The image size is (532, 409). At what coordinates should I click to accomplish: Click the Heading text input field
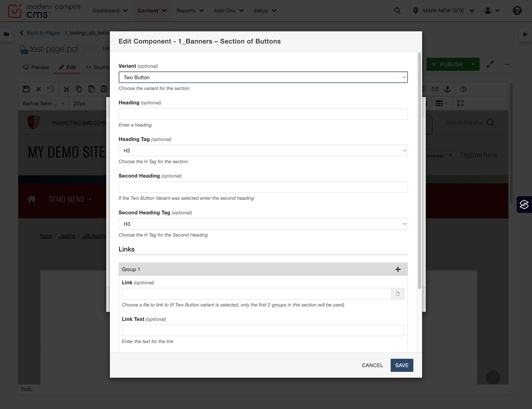click(x=263, y=114)
